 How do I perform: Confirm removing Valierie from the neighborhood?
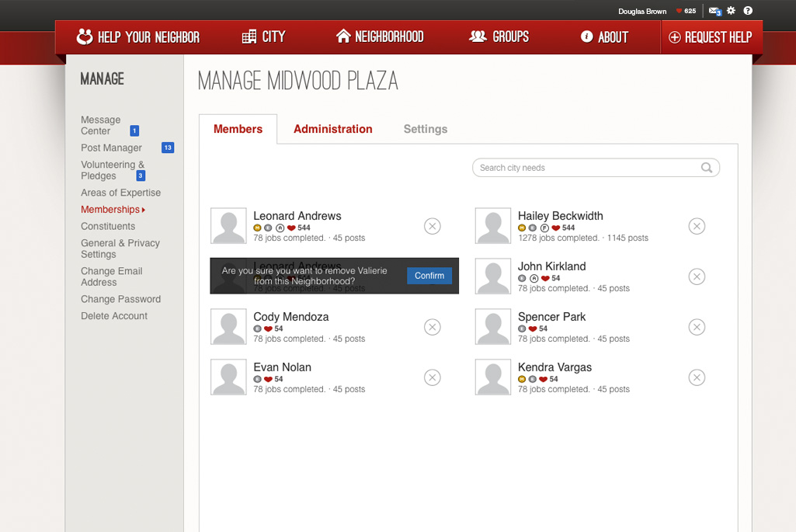pos(429,276)
